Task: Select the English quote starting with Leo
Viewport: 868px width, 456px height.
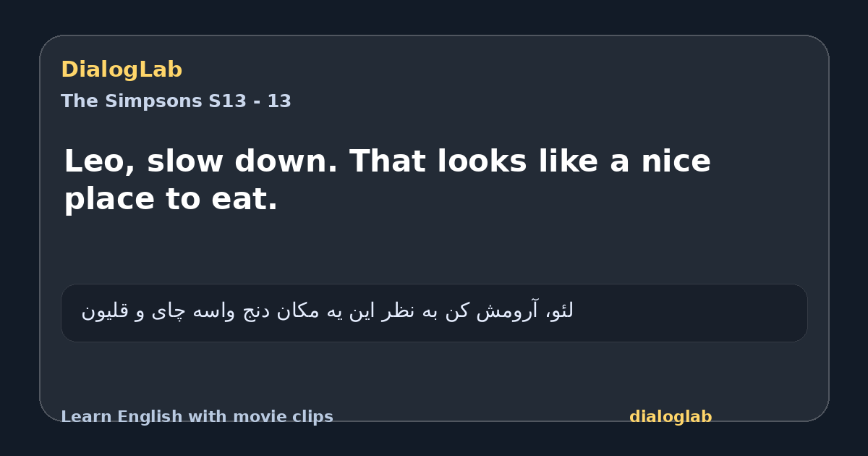Action: click(387, 180)
